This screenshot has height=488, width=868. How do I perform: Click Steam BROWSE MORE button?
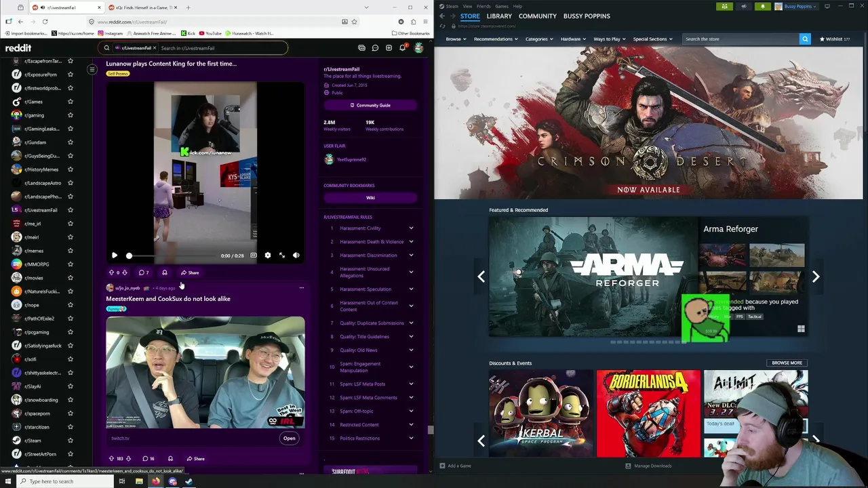[x=787, y=363]
